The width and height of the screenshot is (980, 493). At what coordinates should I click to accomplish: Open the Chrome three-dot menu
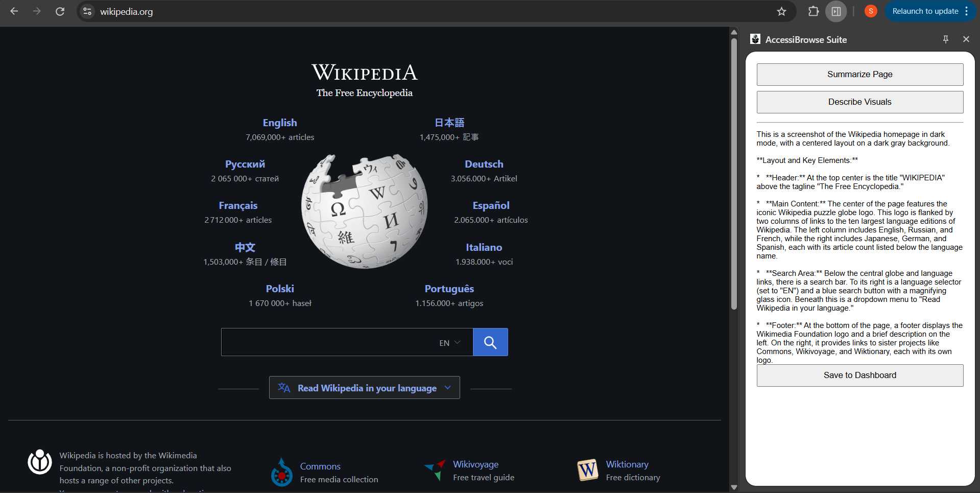click(x=967, y=11)
